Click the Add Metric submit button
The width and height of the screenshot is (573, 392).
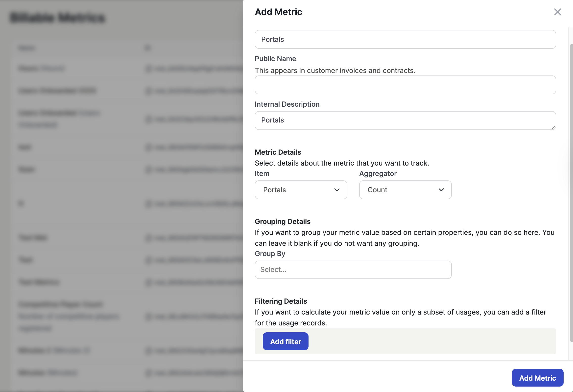tap(537, 378)
